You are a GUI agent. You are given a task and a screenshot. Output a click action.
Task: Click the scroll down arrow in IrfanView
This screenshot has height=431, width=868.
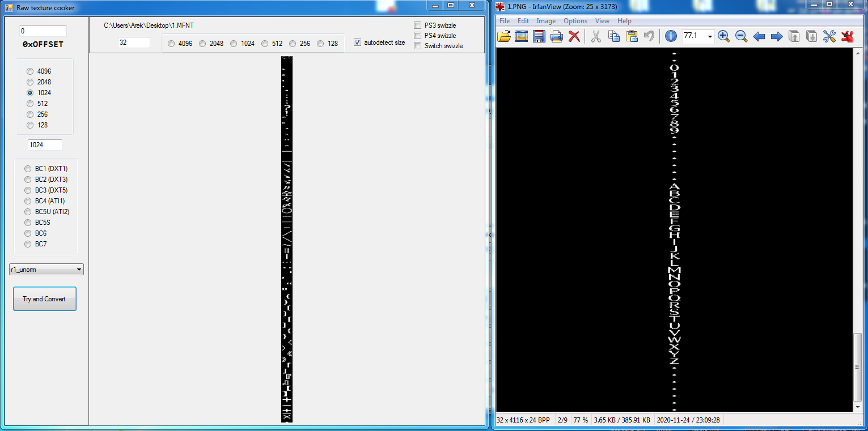858,407
